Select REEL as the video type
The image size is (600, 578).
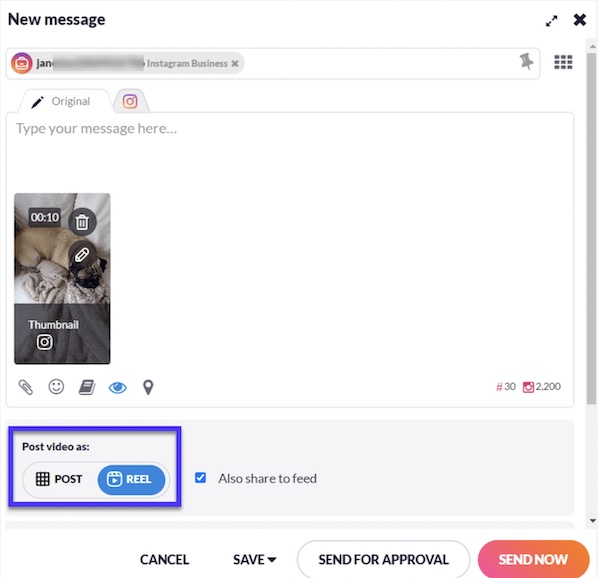pyautogui.click(x=131, y=480)
